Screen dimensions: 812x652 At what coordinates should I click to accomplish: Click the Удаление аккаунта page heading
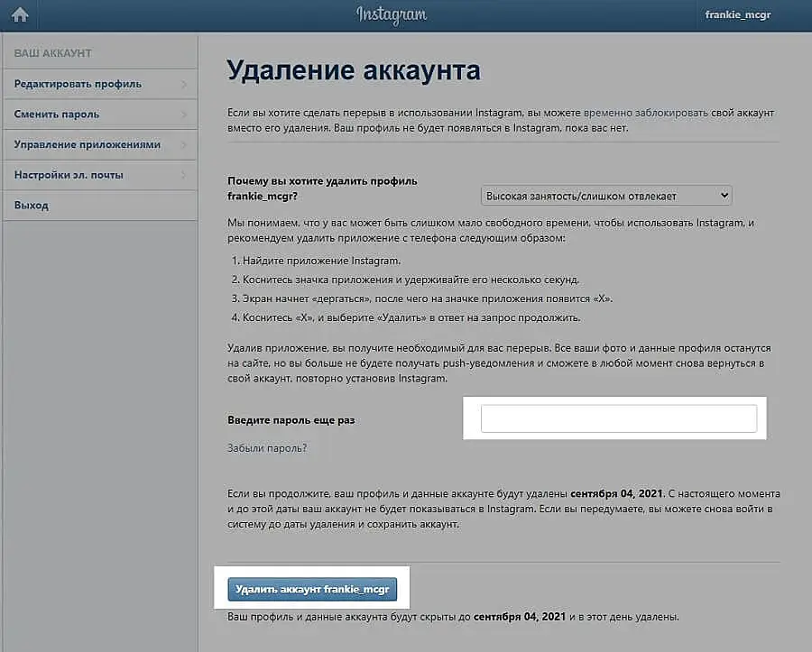[x=353, y=70]
